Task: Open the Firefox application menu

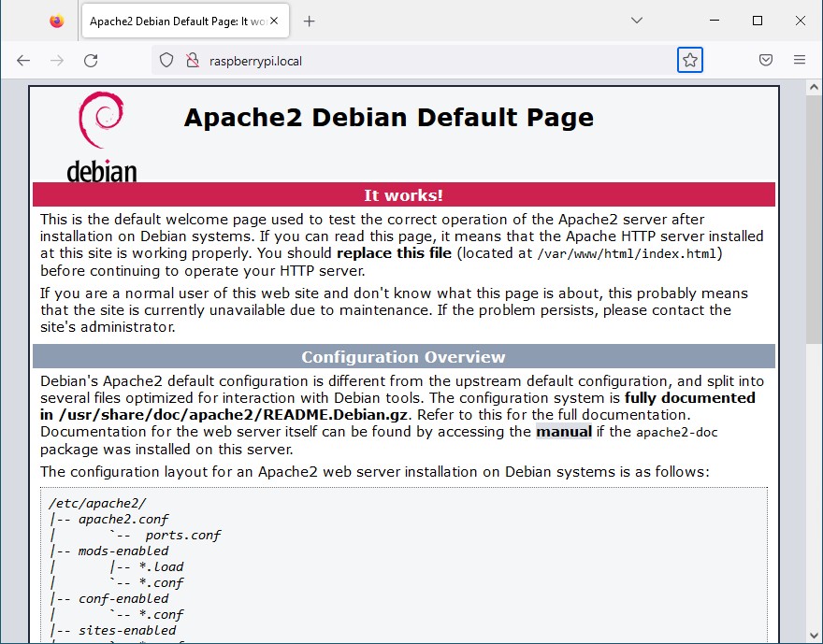Action: (800, 60)
